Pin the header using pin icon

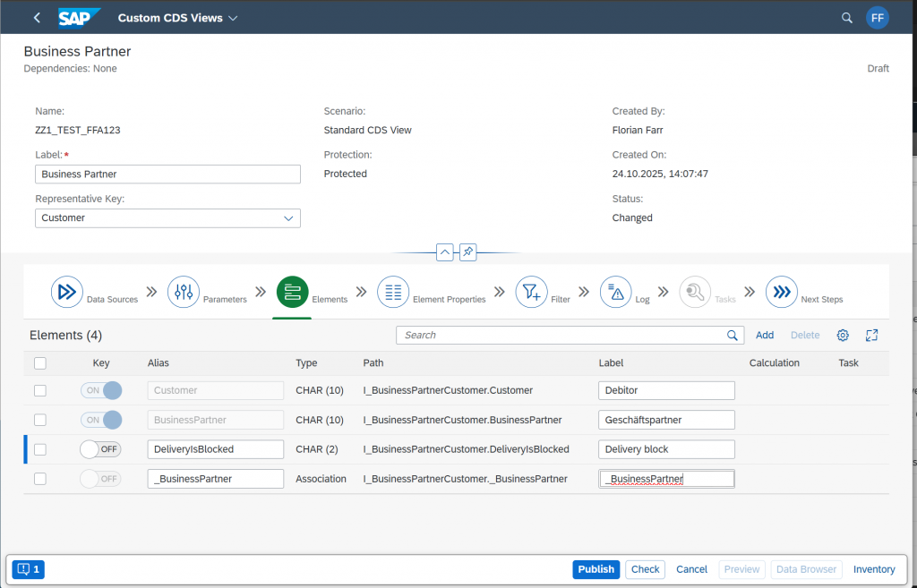click(467, 252)
